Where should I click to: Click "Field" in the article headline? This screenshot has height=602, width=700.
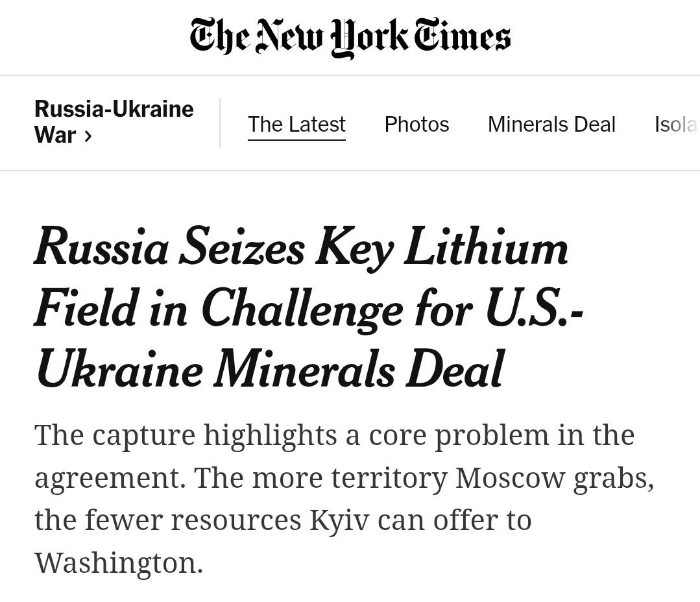pyautogui.click(x=85, y=309)
